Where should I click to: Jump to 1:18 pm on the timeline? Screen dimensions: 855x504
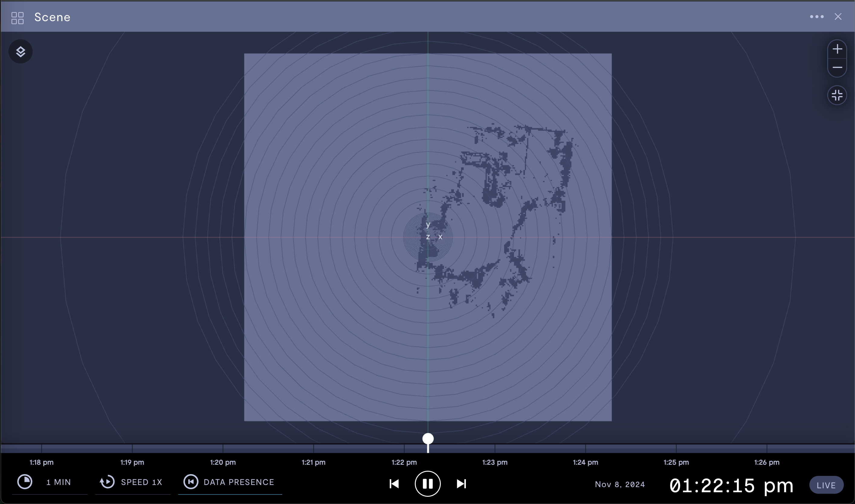[41, 462]
